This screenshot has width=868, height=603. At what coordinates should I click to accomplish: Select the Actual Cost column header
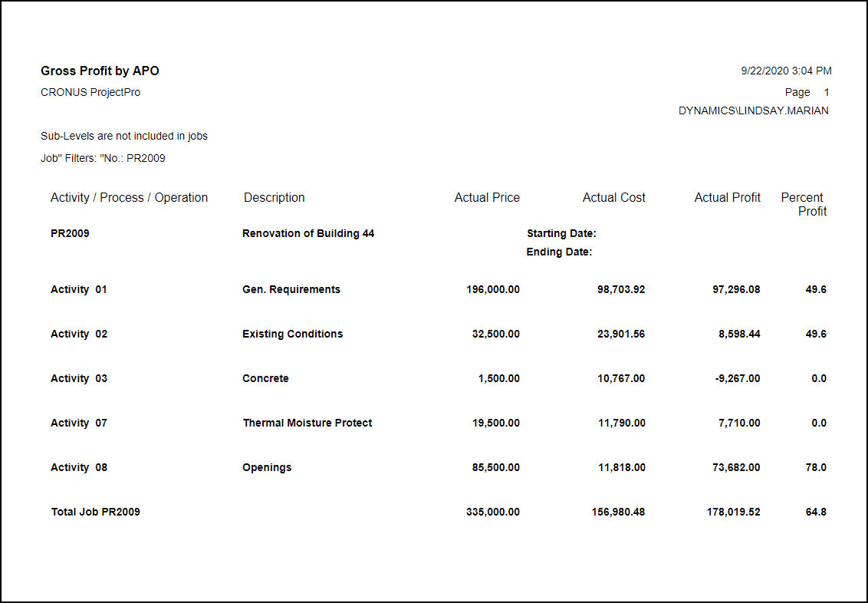613,198
